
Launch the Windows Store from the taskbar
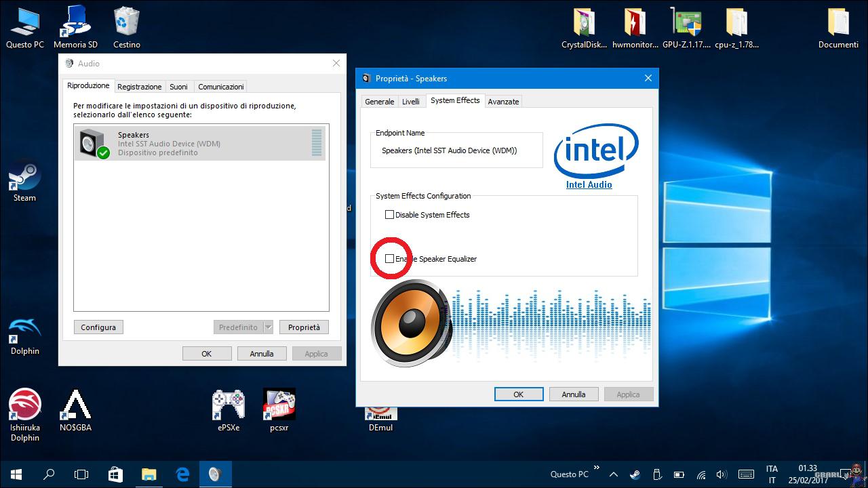pos(115,474)
